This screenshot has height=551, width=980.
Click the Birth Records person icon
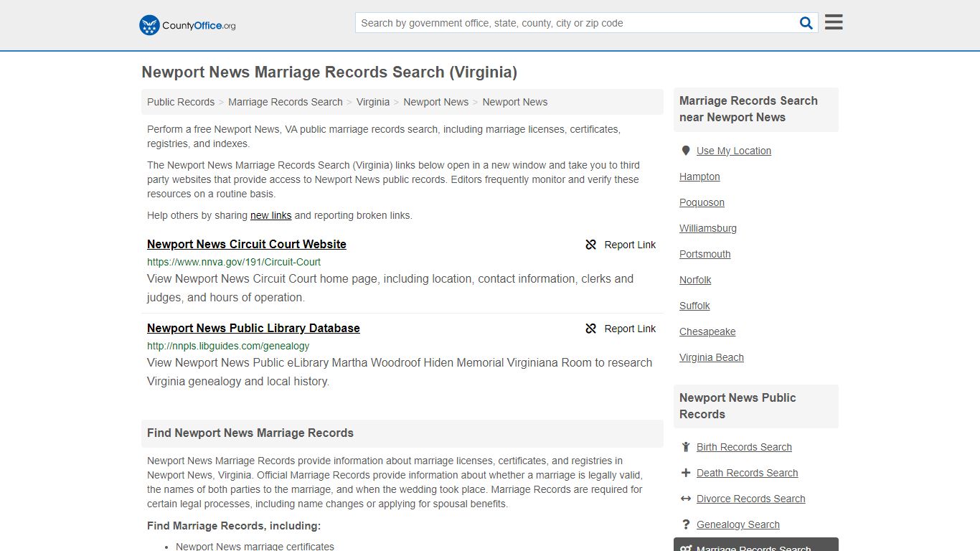[x=686, y=447]
